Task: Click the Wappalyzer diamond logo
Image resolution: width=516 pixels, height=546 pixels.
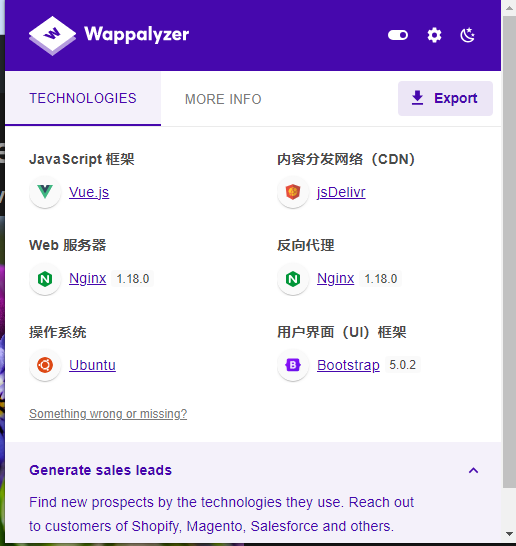Action: 52,36
